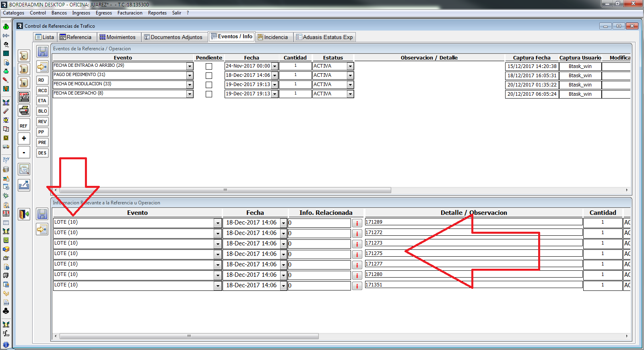Expand LOTE (10) dropdown for row 171351
This screenshot has width=644, height=350.
coord(218,286)
